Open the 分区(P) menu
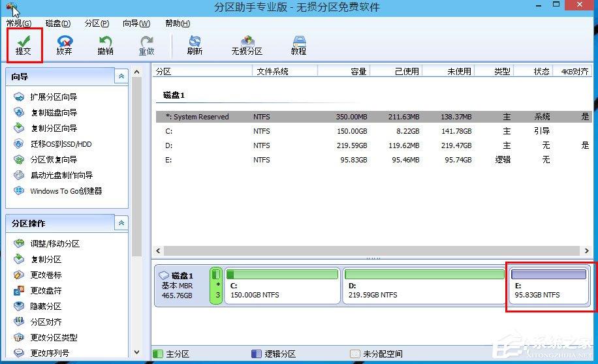This screenshot has width=598, height=364. [97, 23]
